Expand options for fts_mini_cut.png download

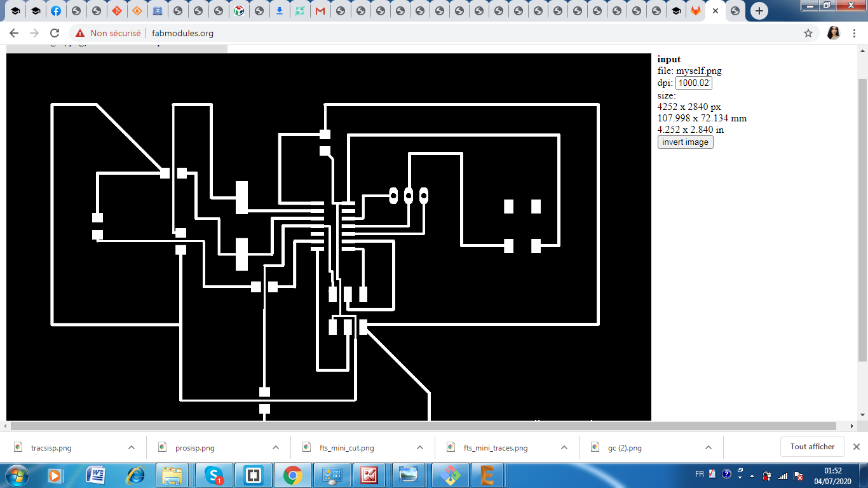tap(420, 447)
